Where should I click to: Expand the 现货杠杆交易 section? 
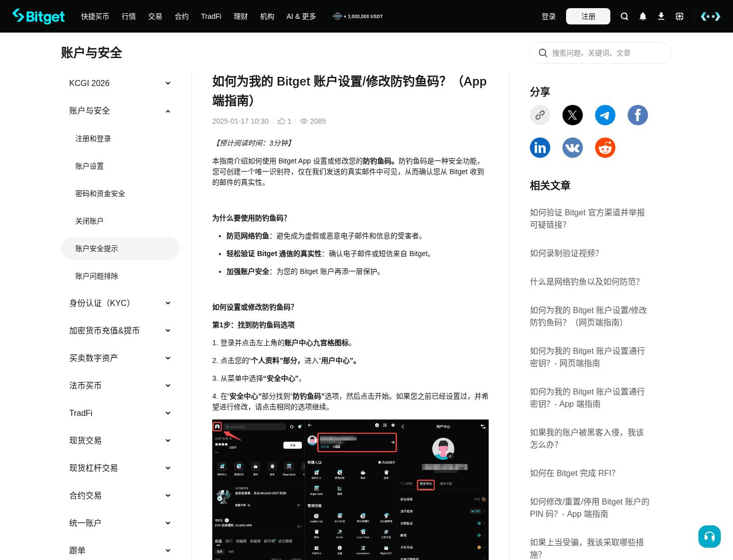[x=120, y=468]
